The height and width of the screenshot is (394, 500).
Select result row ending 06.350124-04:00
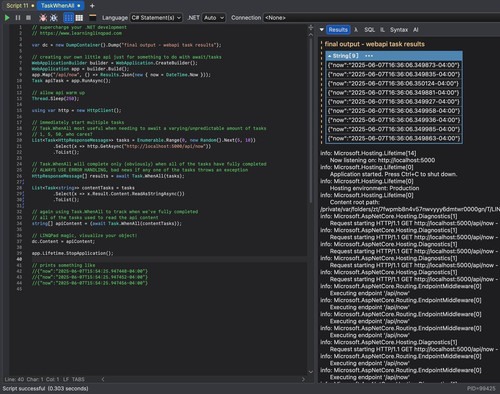point(394,83)
